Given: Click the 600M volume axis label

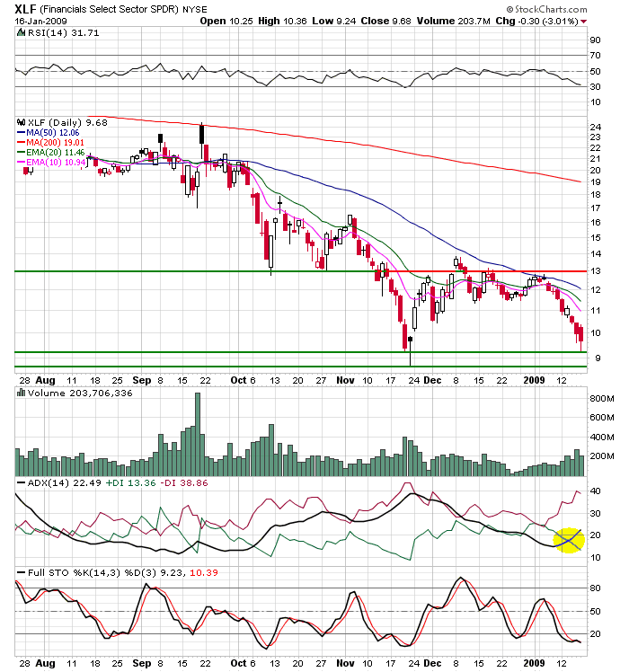Looking at the screenshot, I should (601, 418).
